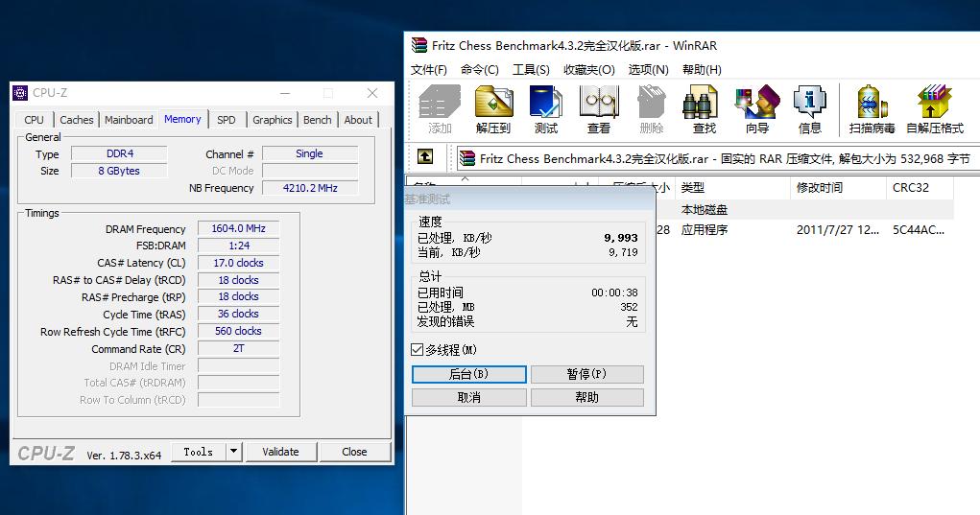Open the Wizard (向导) icon
The image size is (980, 515).
click(x=757, y=102)
